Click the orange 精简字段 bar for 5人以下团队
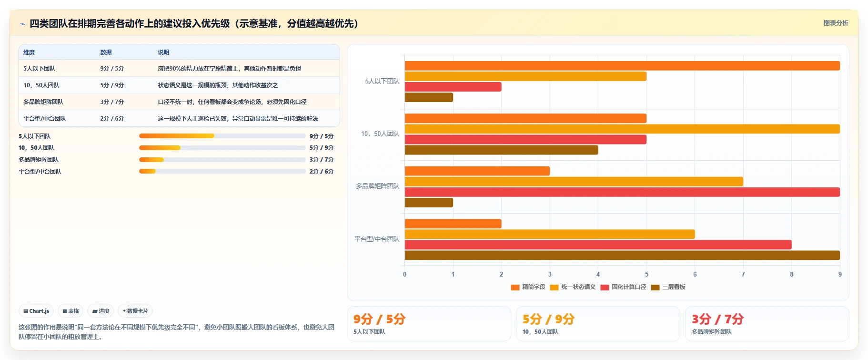868x360 pixels. click(x=622, y=66)
